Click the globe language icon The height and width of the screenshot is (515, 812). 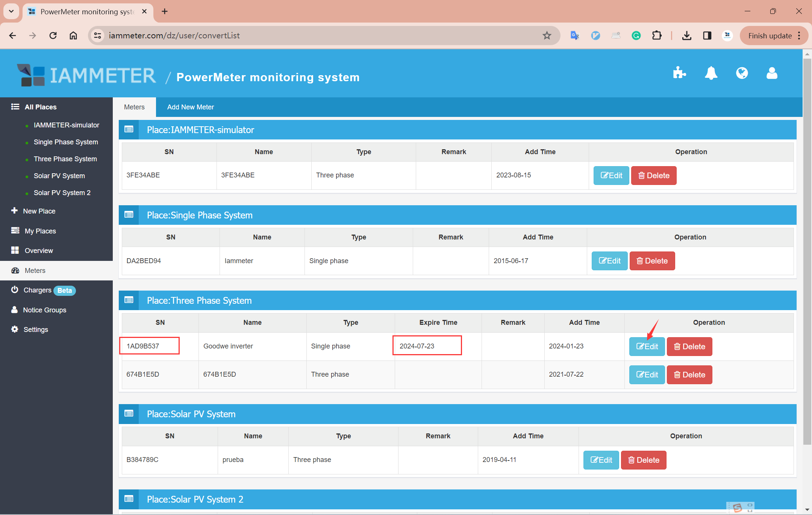tap(742, 73)
